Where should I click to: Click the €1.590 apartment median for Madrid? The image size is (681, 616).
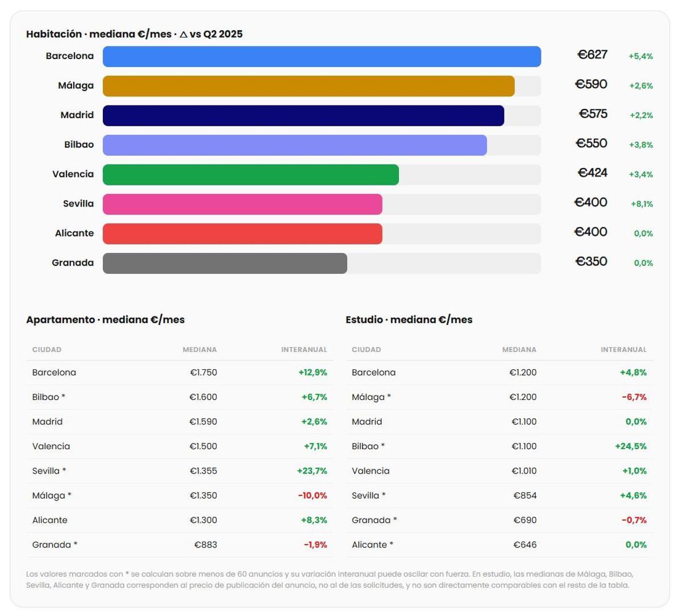(x=203, y=422)
